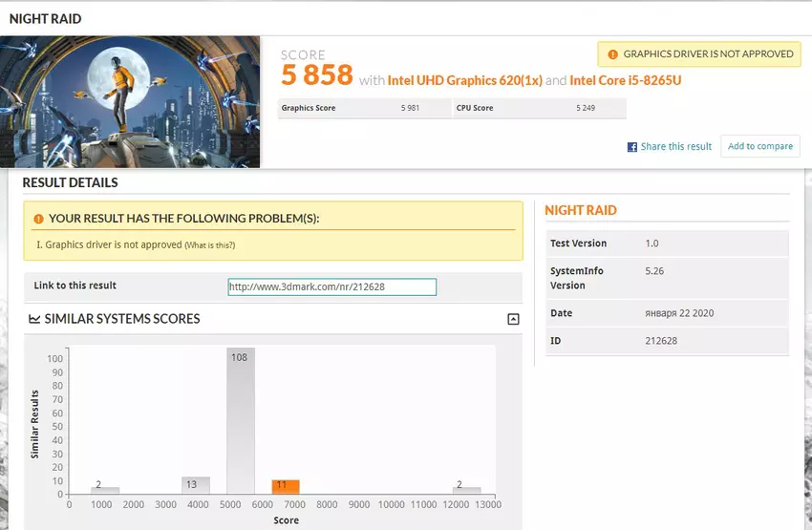Collapse the Similar Systems Scores panel
The image size is (812, 530).
point(513,319)
